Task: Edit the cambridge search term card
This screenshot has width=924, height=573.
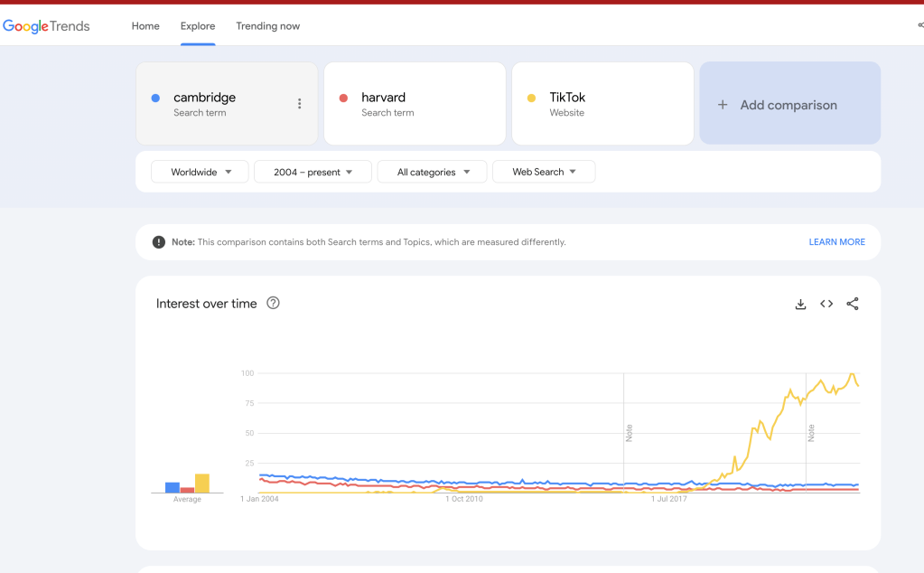Action: click(x=227, y=103)
